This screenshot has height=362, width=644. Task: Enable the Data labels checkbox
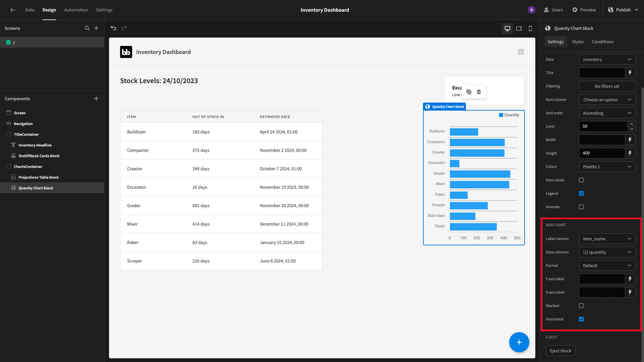(x=581, y=180)
